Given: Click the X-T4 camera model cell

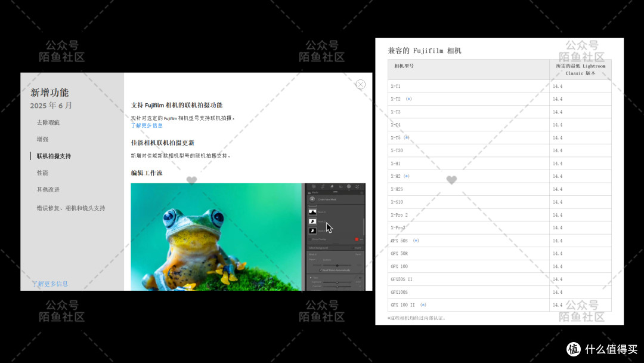Looking at the screenshot, I should [x=469, y=125].
